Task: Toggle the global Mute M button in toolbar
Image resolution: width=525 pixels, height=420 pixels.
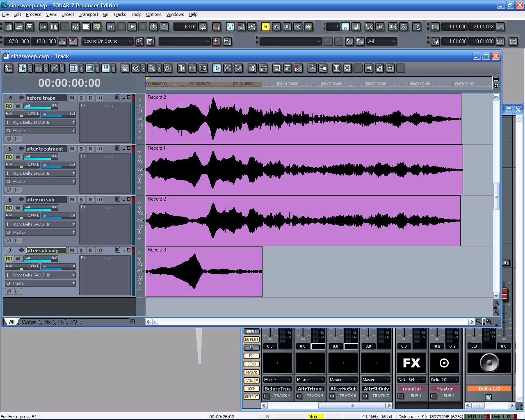Action: pyautogui.click(x=266, y=27)
